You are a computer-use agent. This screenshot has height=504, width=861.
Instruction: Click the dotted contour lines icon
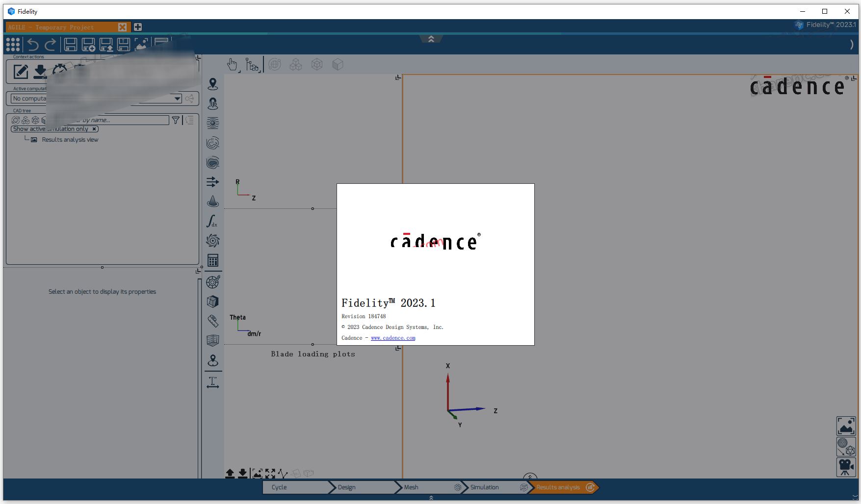[213, 143]
